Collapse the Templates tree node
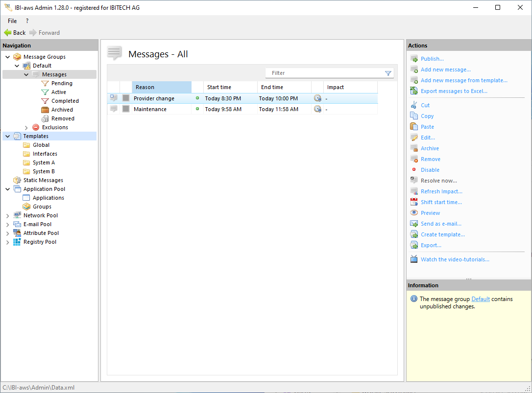 (7, 136)
